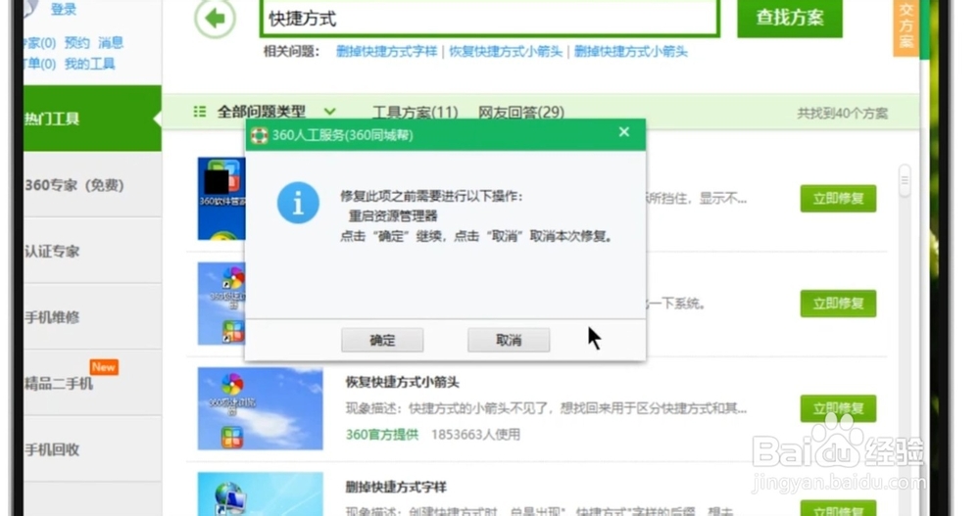
Task: Confirm with the 确定 dialog button
Action: click(382, 340)
